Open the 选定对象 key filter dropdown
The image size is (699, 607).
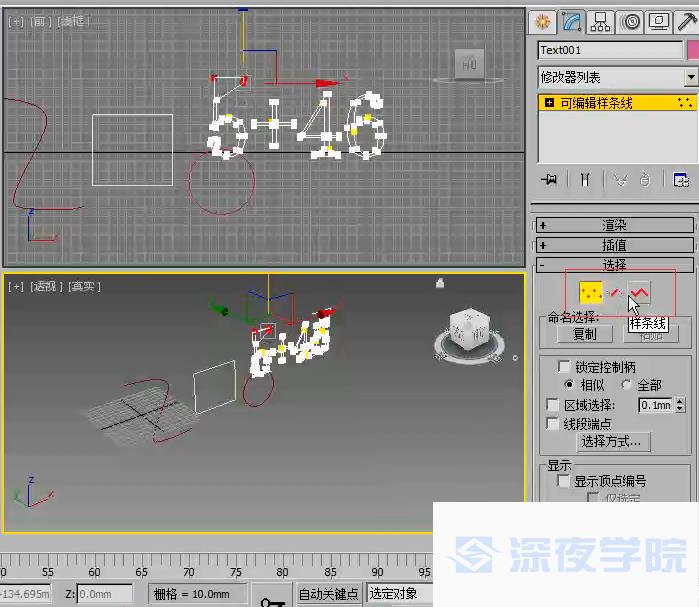click(400, 594)
